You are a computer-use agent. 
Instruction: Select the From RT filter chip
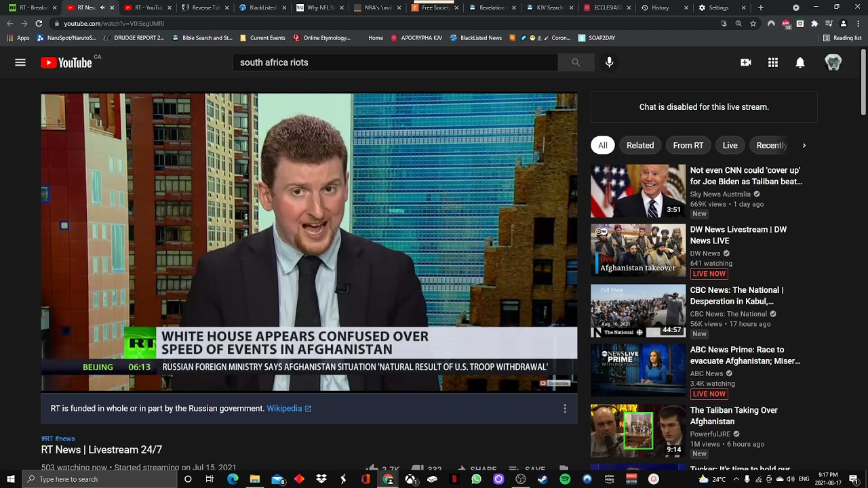688,145
